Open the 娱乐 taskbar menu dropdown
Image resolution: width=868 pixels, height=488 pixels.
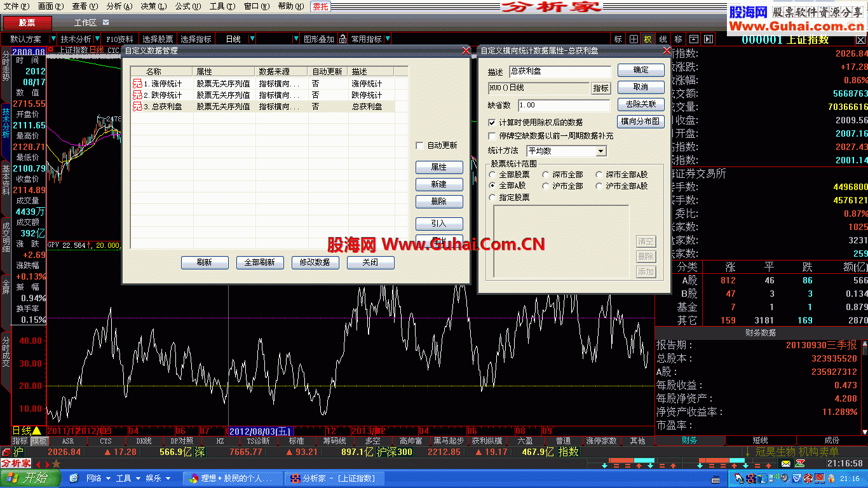tap(166, 478)
